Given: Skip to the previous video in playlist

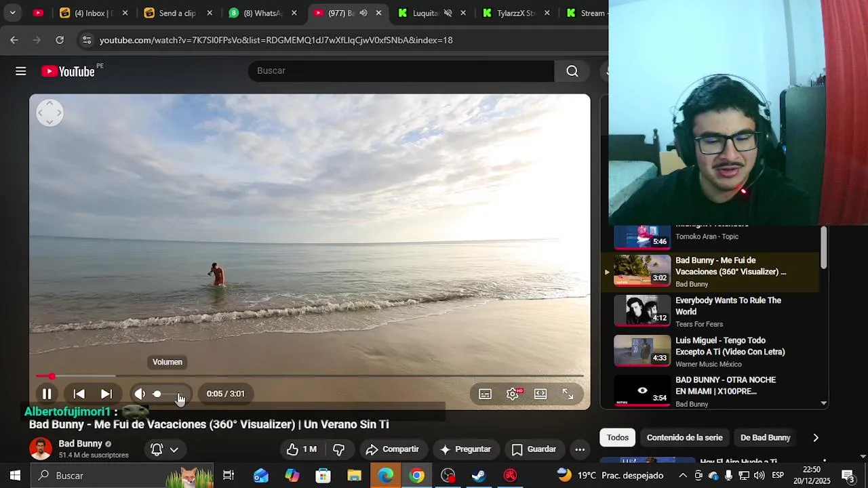Looking at the screenshot, I should point(79,394).
